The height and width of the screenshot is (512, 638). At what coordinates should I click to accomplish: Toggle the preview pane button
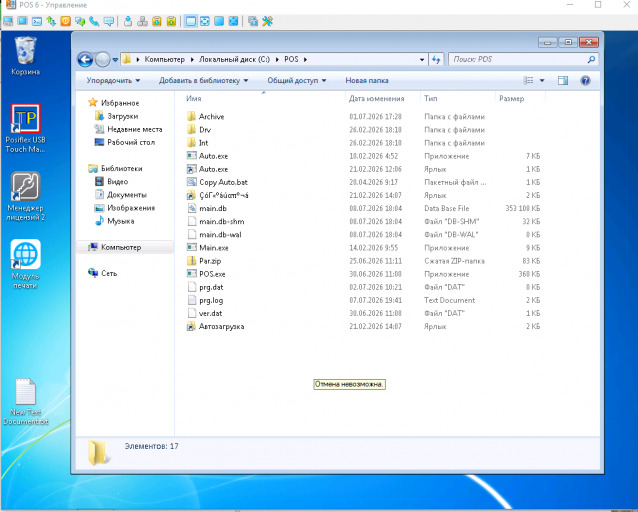pyautogui.click(x=563, y=81)
